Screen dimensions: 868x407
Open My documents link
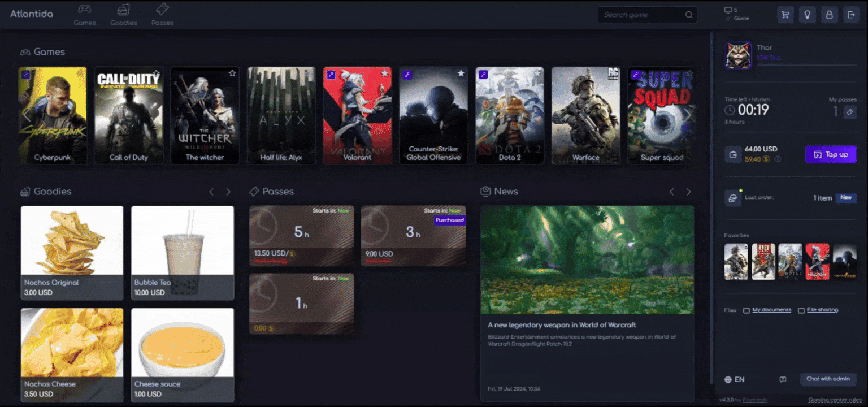(771, 310)
